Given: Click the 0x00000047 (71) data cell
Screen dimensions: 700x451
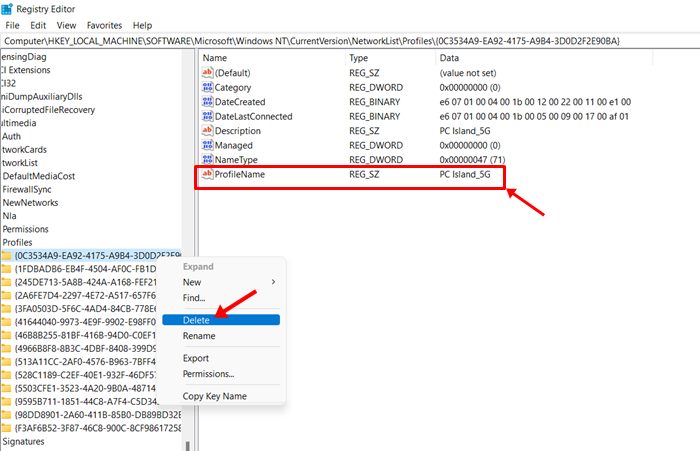Looking at the screenshot, I should click(x=472, y=159).
